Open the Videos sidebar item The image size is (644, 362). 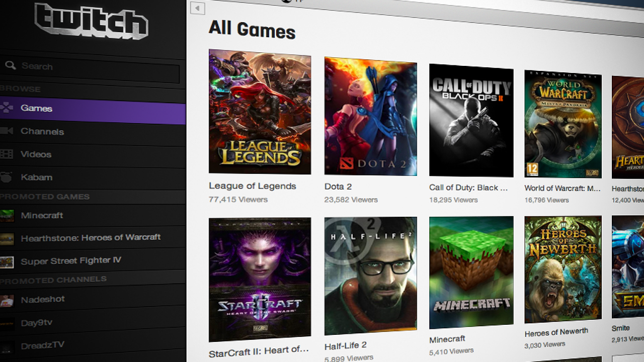click(93, 156)
